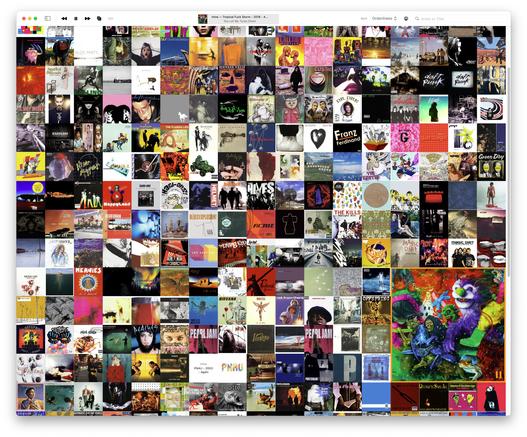Select the plain blue cover in bottom row

[376, 397]
